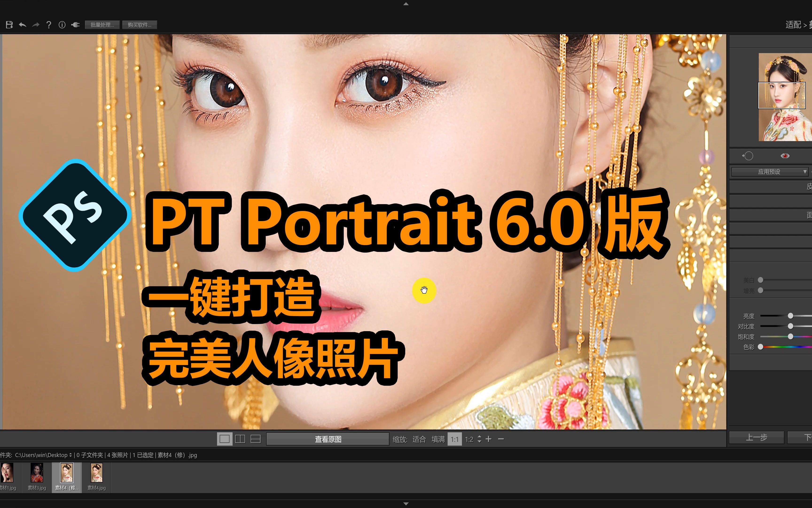Click '4 张照片' status text
The height and width of the screenshot is (508, 812).
tap(118, 455)
